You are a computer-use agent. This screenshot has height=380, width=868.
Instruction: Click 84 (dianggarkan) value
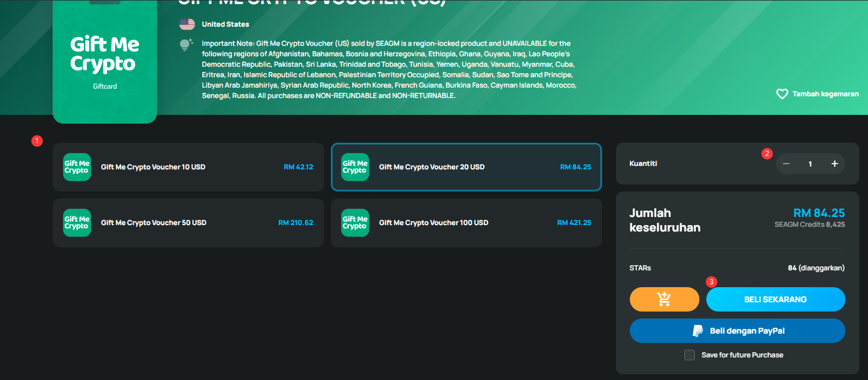pyautogui.click(x=816, y=268)
